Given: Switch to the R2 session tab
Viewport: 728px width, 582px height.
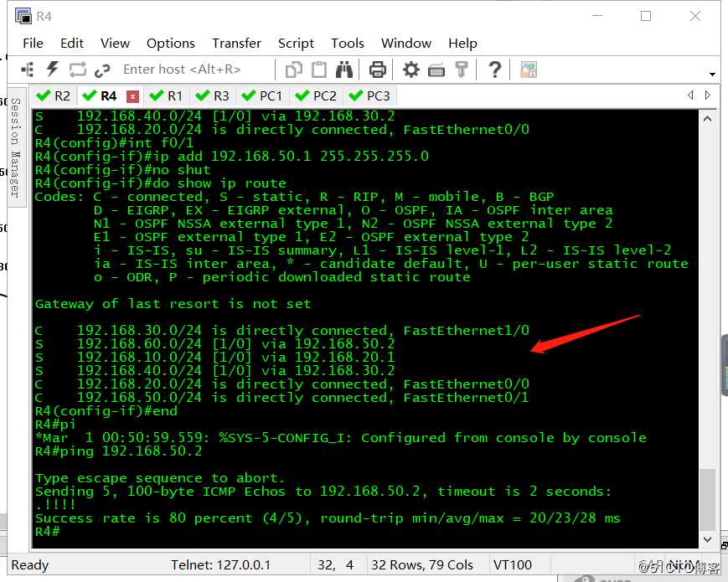Looking at the screenshot, I should point(53,96).
